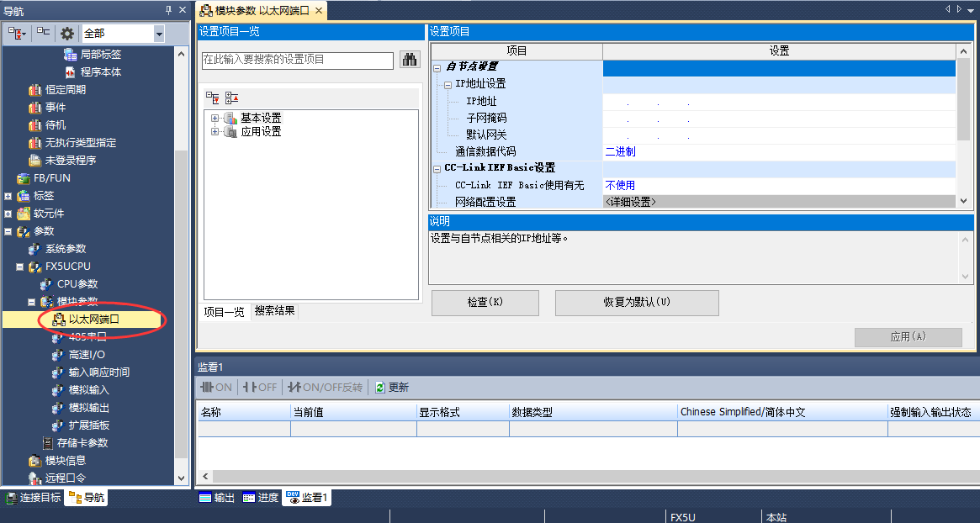Click the 事件 icon in the tree
The width and height of the screenshot is (980, 523).
click(35, 108)
